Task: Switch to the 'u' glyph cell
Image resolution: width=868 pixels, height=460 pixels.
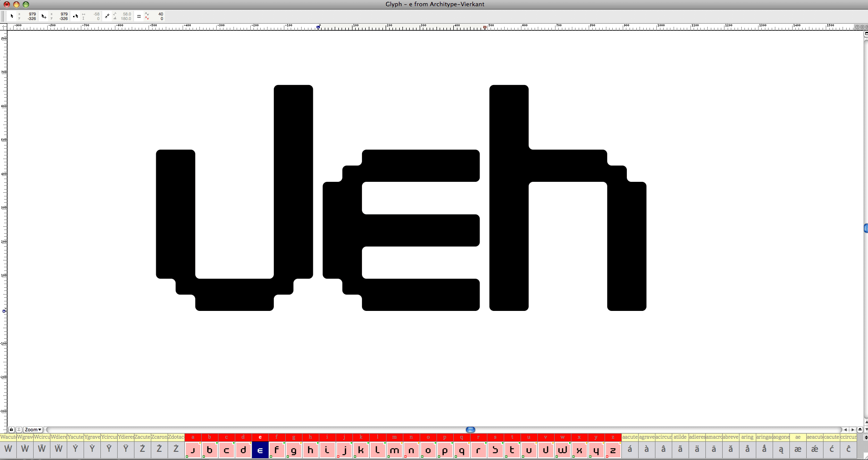Action: pyautogui.click(x=529, y=450)
